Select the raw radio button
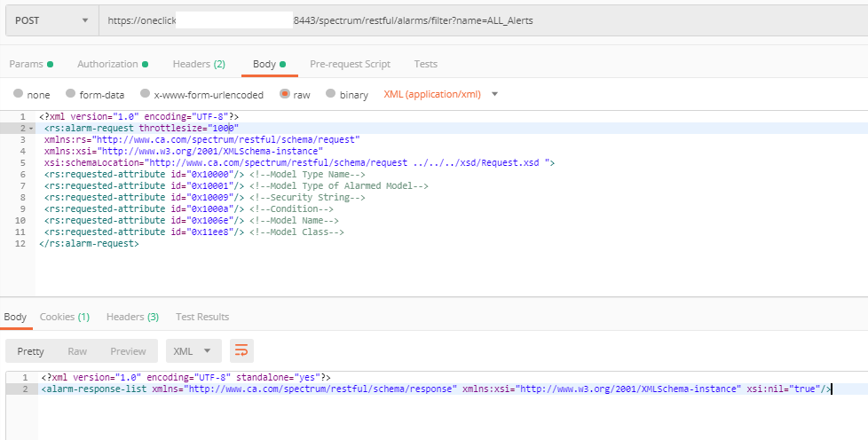Screen dimensions: 868x440 285,93
